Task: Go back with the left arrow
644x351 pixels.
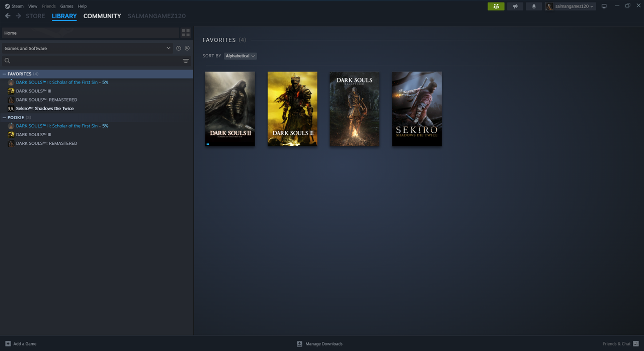Action: pos(8,16)
